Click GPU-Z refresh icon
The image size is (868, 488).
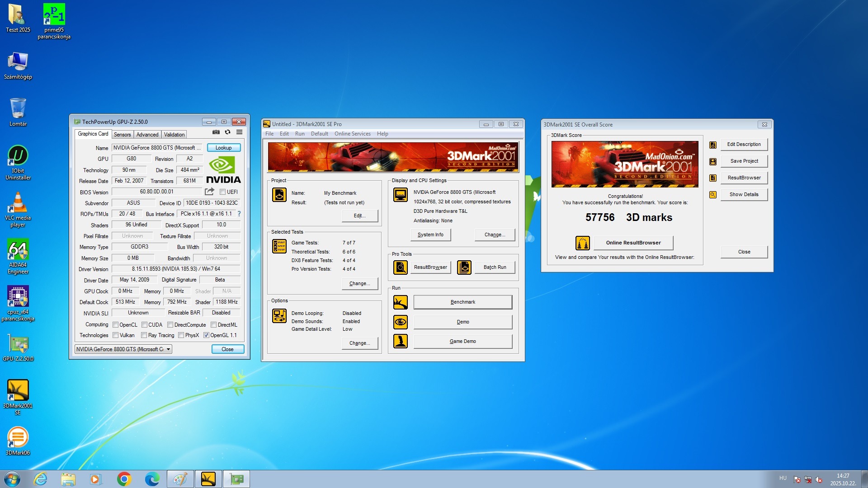pyautogui.click(x=228, y=132)
